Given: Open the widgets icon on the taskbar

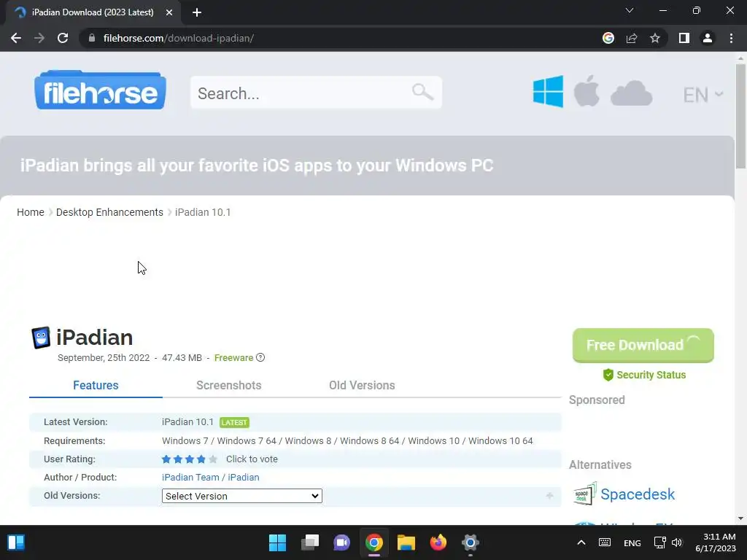Looking at the screenshot, I should pyautogui.click(x=16, y=542).
